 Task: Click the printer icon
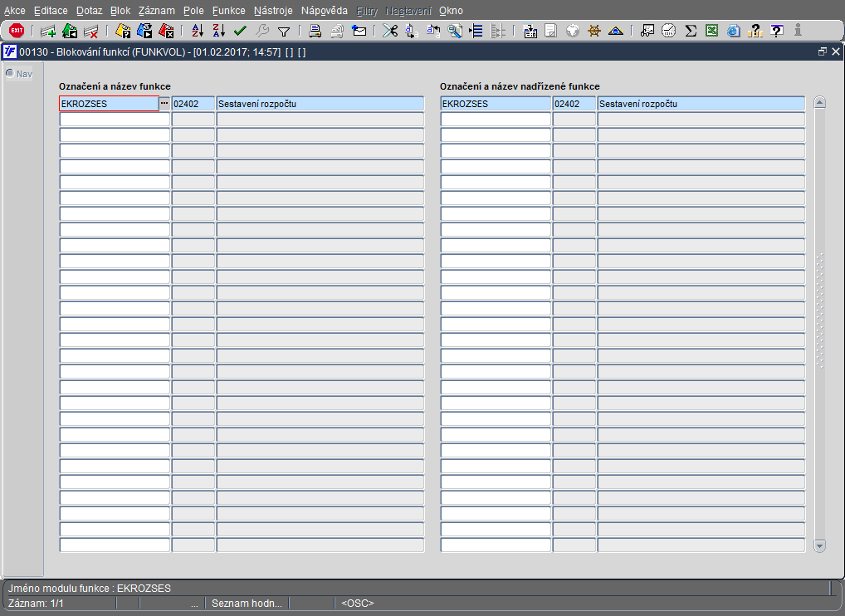pos(315,32)
